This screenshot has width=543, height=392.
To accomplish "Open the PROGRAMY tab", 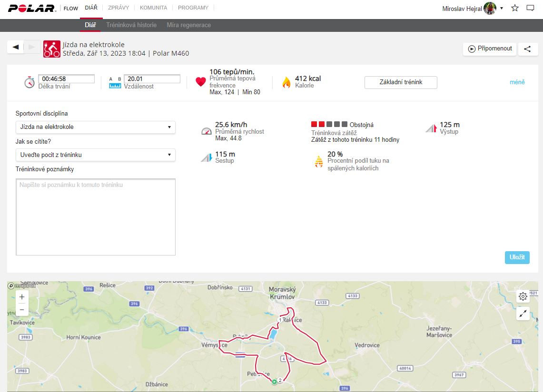I will pos(193,8).
